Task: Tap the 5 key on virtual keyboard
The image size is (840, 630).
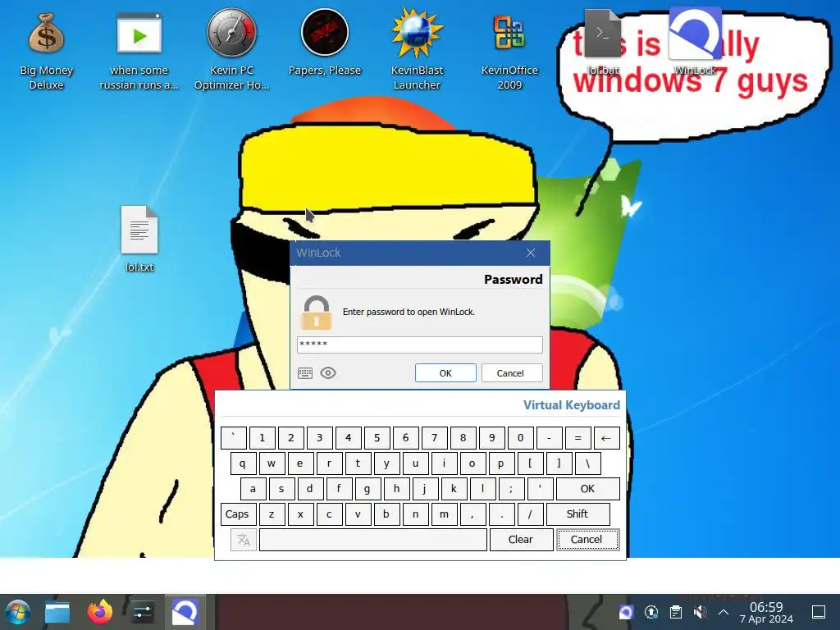Action: (377, 438)
